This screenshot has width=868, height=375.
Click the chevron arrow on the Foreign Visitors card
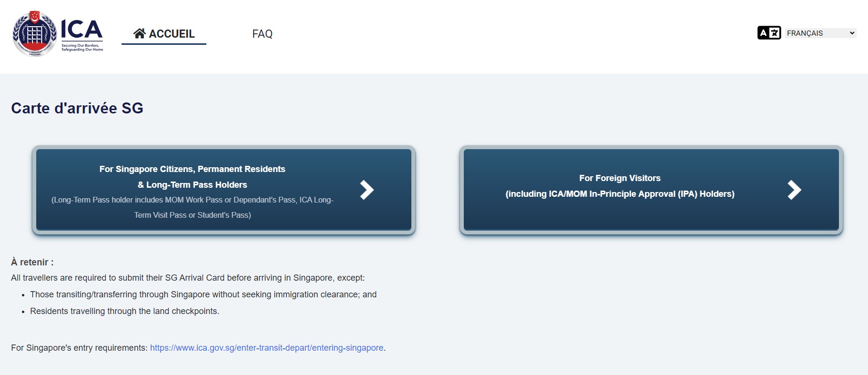tap(794, 190)
